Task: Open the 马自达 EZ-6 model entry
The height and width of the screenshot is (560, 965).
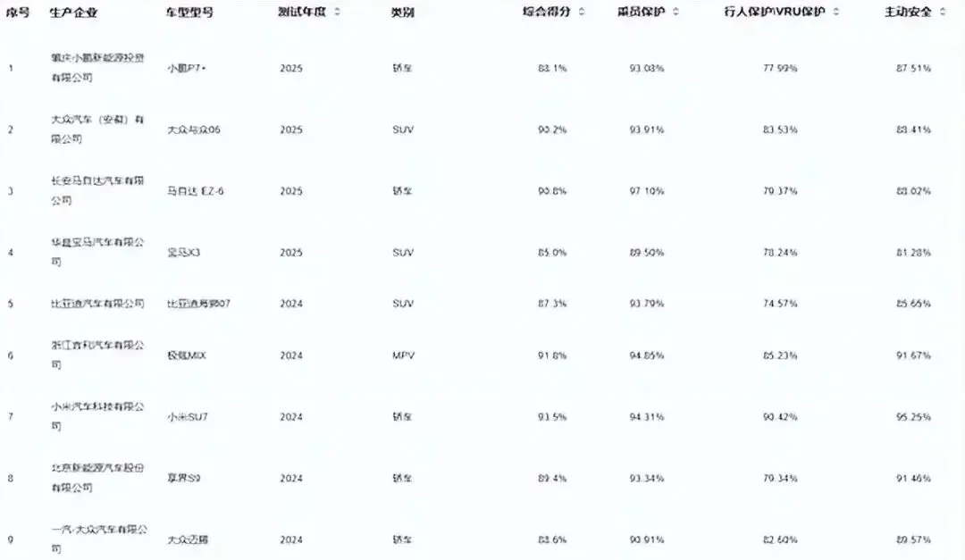Action: (196, 191)
